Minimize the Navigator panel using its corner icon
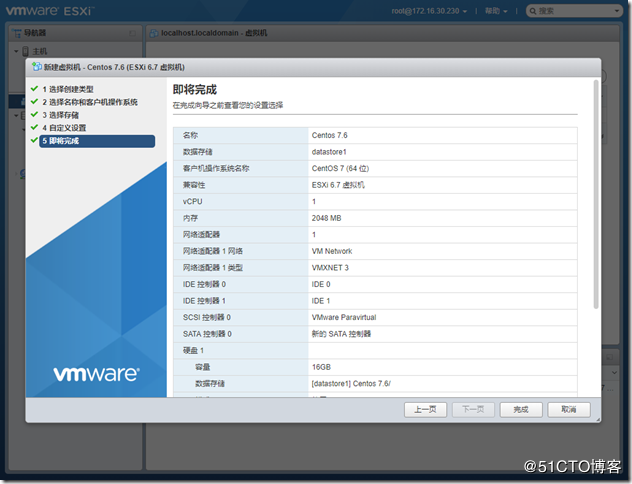 (x=132, y=33)
